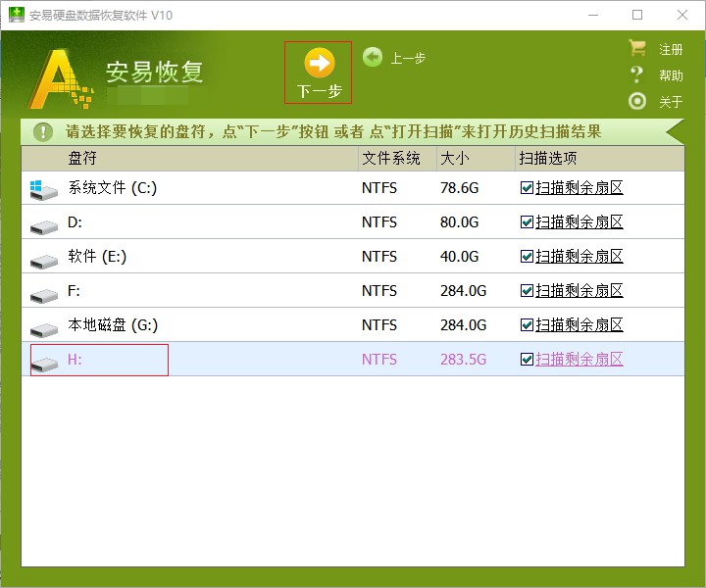Uncheck scan remaining sectors for C: drive
706x588 pixels.
(527, 188)
